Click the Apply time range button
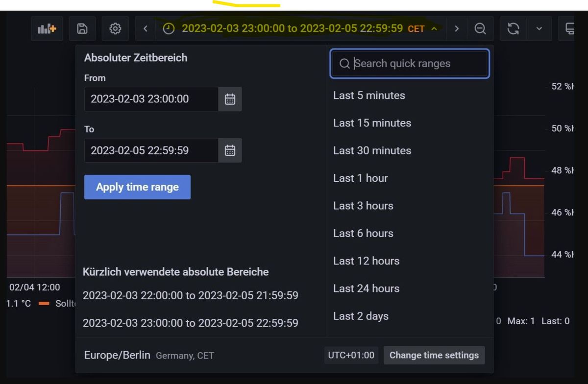Image resolution: width=588 pixels, height=384 pixels. pyautogui.click(x=137, y=187)
